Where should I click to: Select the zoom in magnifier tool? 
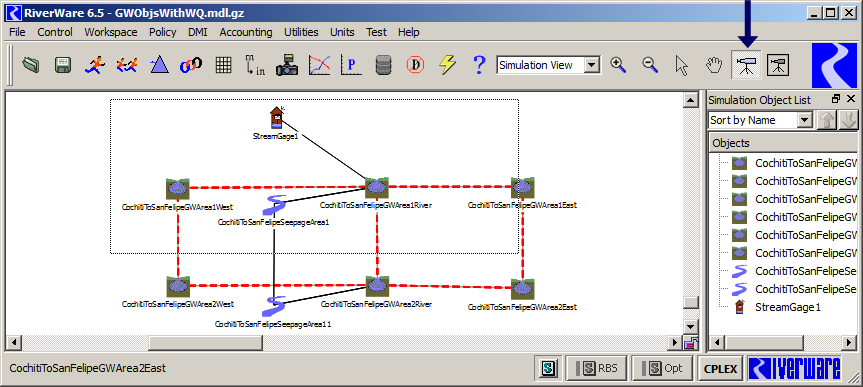619,65
